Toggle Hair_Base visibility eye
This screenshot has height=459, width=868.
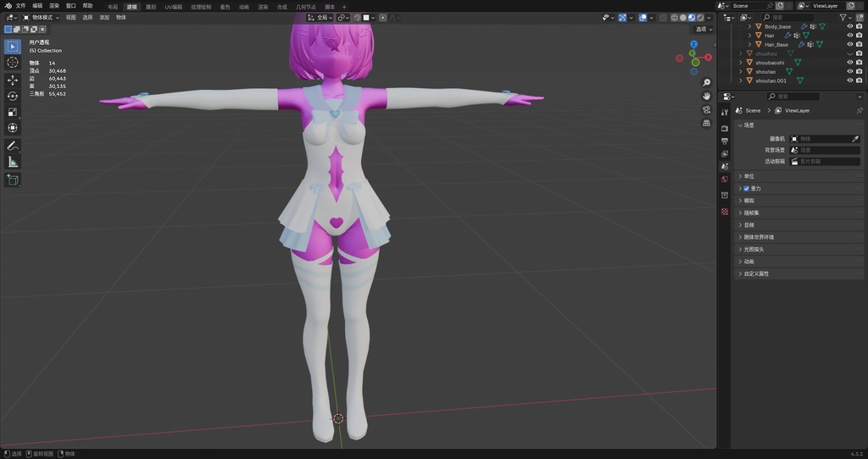[849, 44]
